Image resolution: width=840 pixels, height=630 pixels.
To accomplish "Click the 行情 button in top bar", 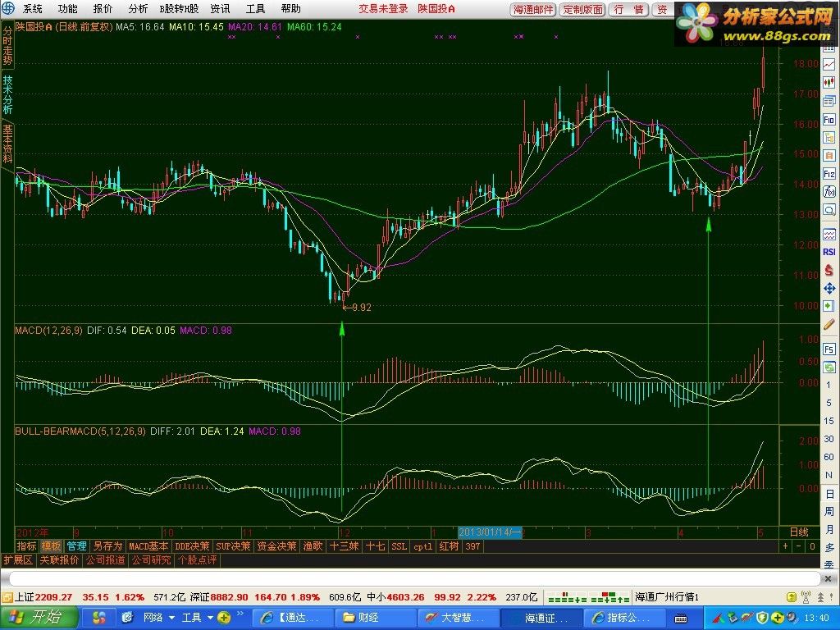I will tap(629, 10).
